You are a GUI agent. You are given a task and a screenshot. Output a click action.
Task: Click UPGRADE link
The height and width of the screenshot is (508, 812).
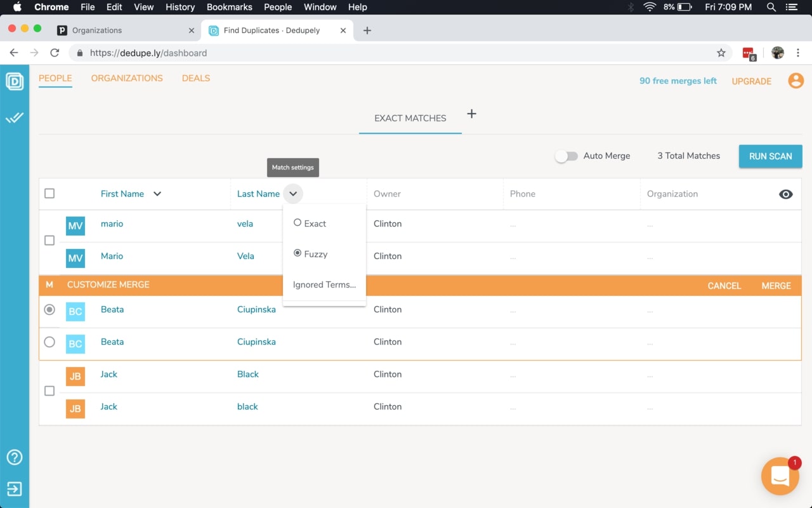pos(752,81)
